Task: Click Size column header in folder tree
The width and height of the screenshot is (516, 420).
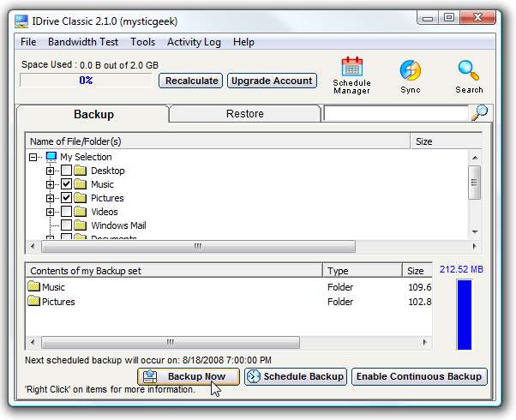Action: tap(447, 141)
